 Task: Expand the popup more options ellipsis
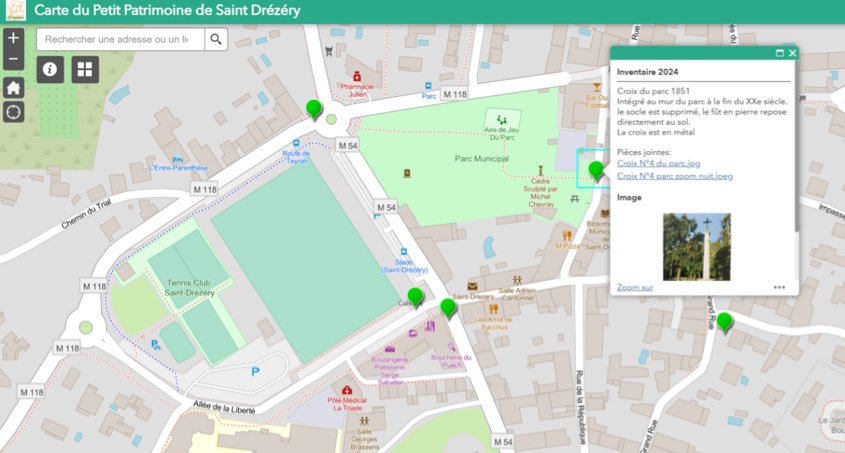click(779, 287)
